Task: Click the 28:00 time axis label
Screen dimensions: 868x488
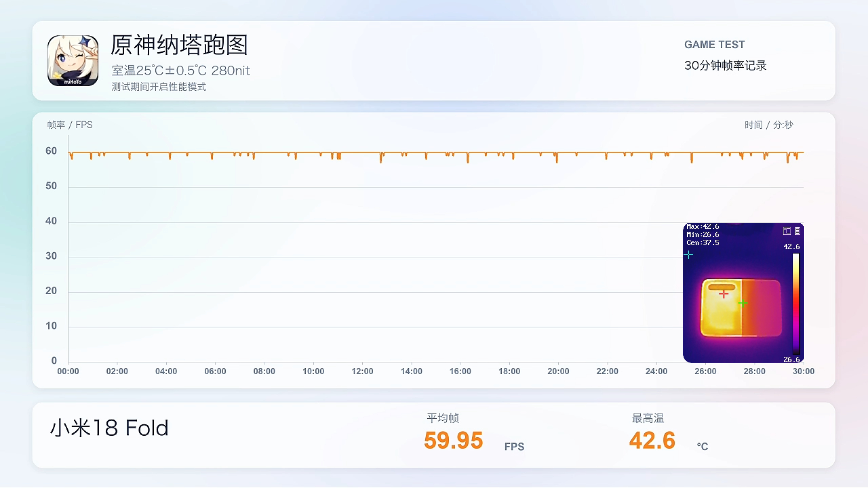Action: click(755, 371)
